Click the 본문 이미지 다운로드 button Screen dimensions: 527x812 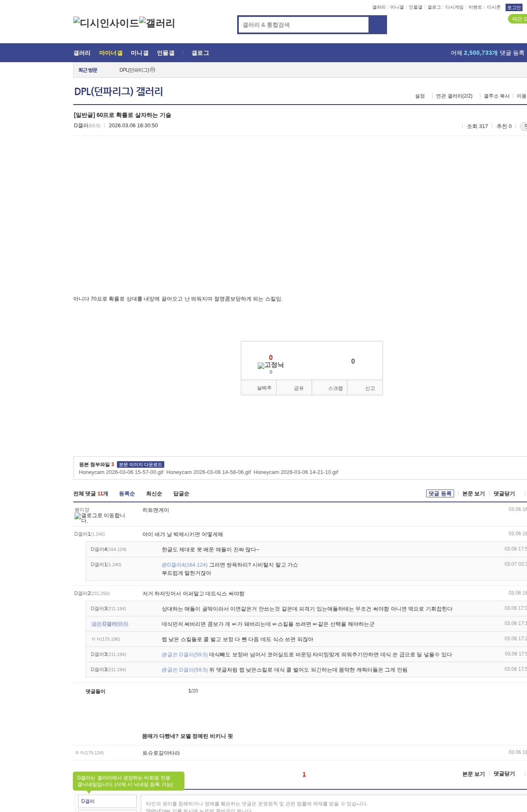[x=140, y=464]
